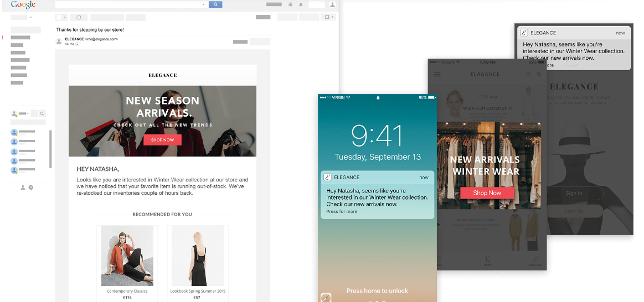Open Contemporary Classics product image
The height and width of the screenshot is (302, 644).
pos(127,256)
